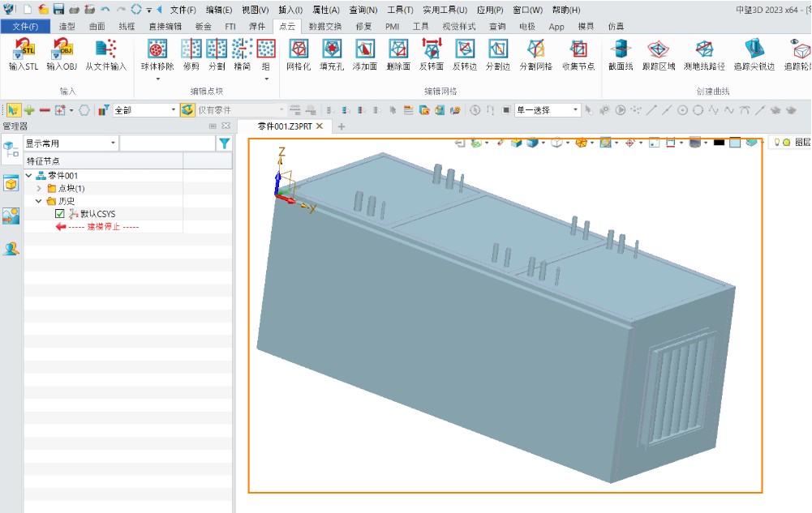Open the 单一选择 selection mode dropdown

(x=576, y=109)
